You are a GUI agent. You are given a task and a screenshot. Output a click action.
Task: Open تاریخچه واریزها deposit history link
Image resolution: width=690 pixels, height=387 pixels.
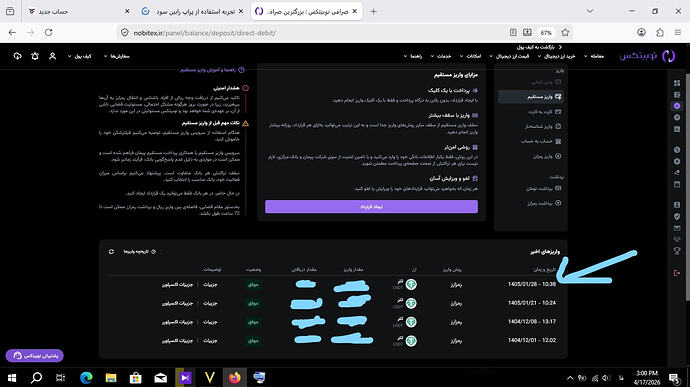pos(139,251)
